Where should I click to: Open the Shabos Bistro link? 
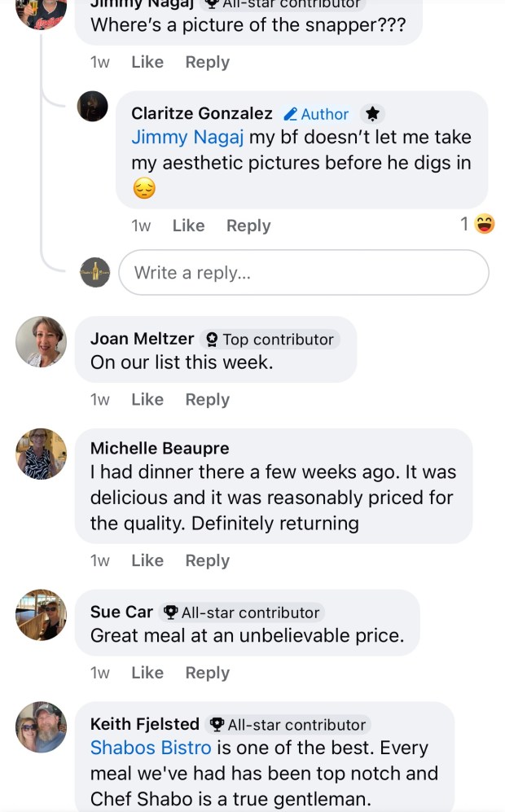tap(151, 748)
